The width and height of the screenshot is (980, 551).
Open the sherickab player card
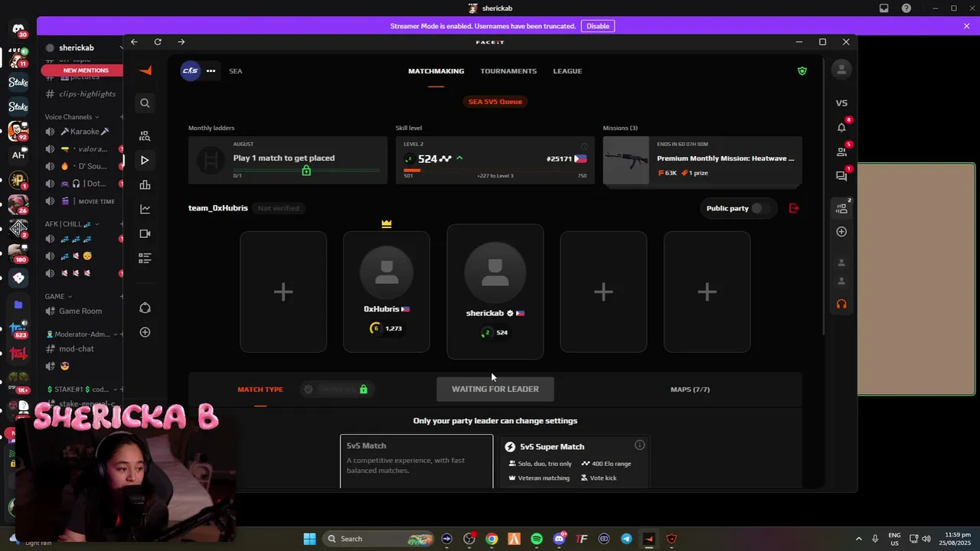(495, 292)
